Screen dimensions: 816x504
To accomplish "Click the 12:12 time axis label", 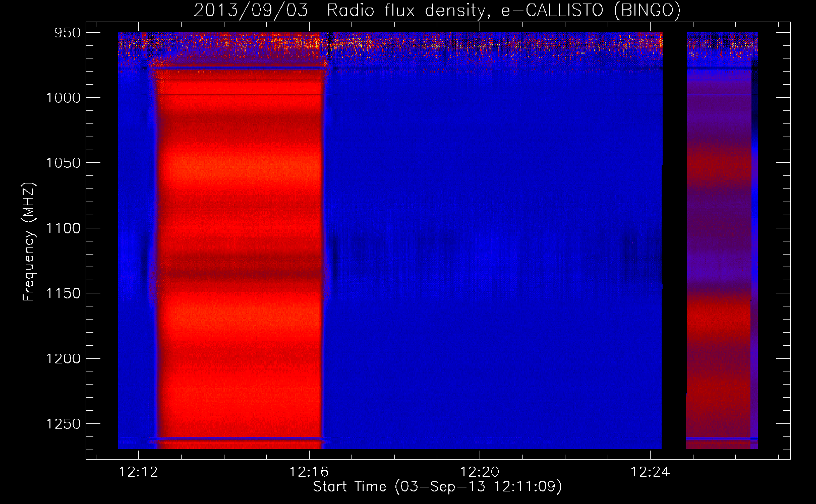I will (138, 472).
